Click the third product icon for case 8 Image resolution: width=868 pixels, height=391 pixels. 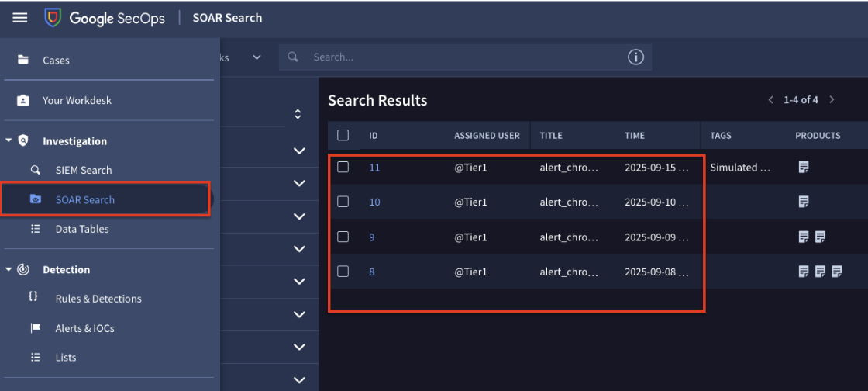(x=837, y=272)
